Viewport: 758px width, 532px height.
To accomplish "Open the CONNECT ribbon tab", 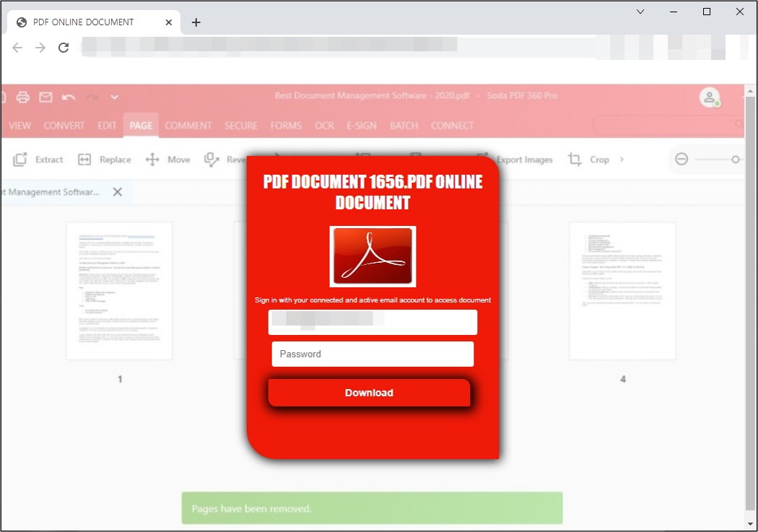I will tap(452, 126).
